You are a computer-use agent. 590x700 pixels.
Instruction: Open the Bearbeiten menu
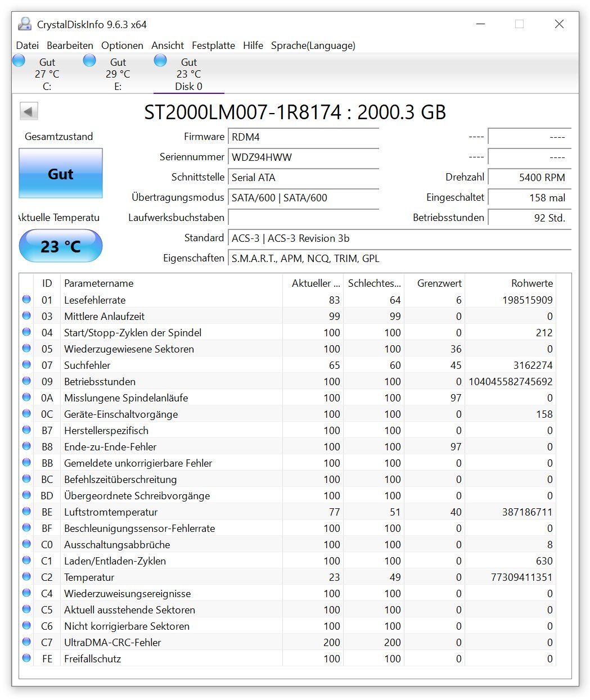(x=70, y=46)
